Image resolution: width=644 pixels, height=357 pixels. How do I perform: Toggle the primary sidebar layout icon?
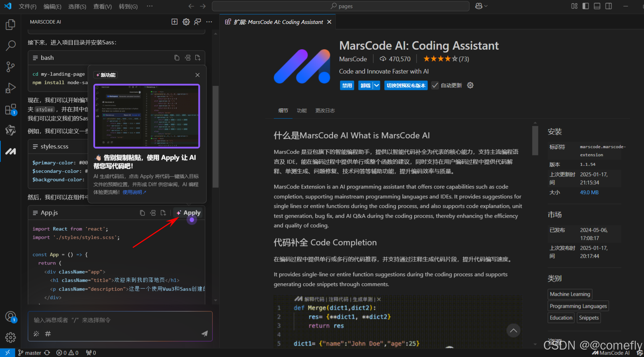(586, 6)
